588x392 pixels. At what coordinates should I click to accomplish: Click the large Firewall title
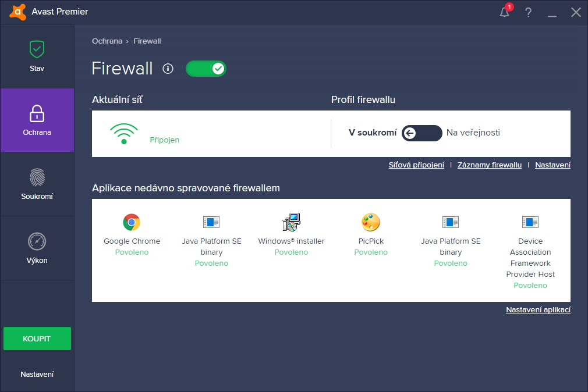click(122, 69)
